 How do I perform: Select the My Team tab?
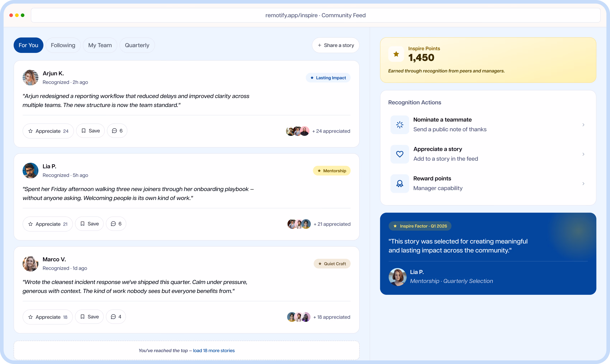click(x=100, y=45)
